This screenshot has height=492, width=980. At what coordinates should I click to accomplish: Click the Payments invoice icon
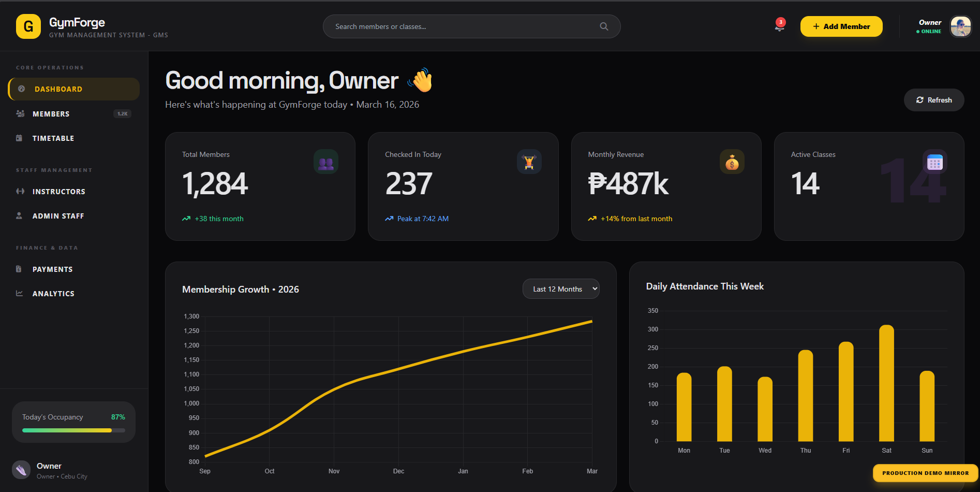(19, 269)
